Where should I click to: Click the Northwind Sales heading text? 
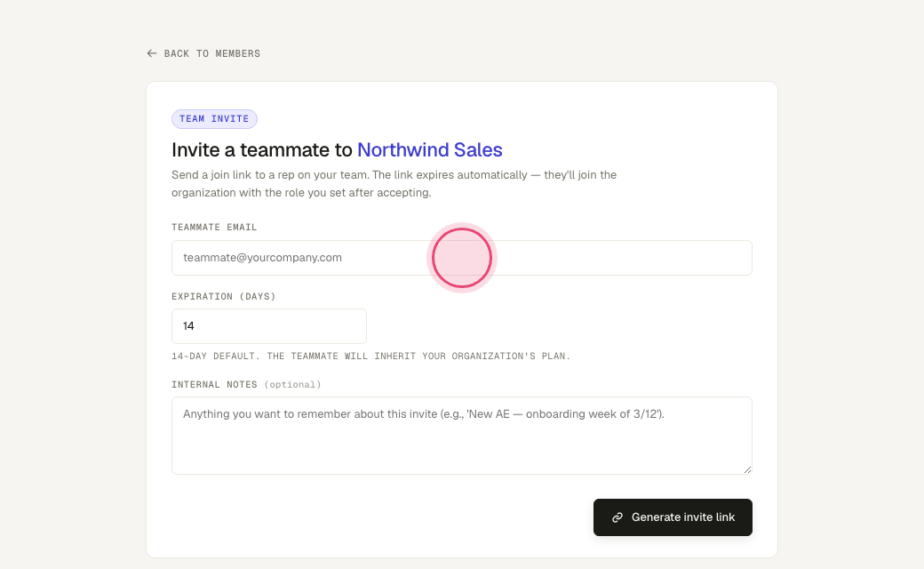coord(430,149)
